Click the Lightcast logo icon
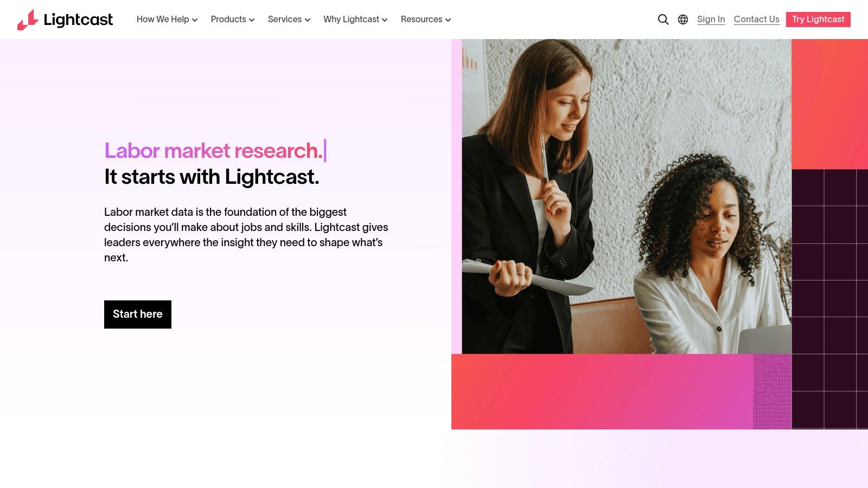Image resolution: width=868 pixels, height=488 pixels. click(x=28, y=20)
